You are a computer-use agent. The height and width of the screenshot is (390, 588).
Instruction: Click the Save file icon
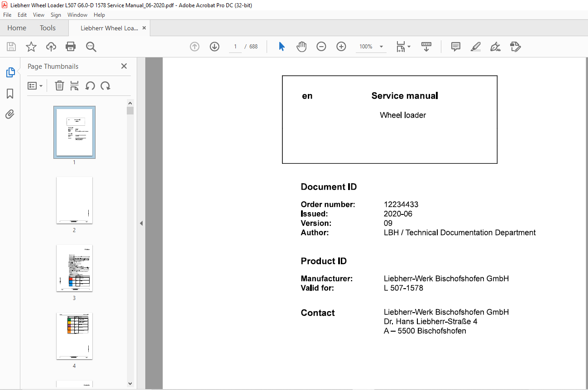pos(11,47)
